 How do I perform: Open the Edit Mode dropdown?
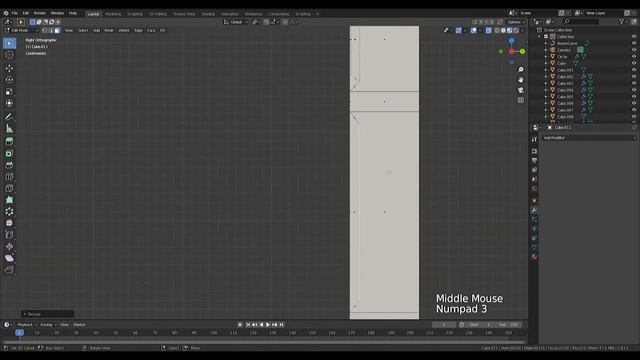pyautogui.click(x=21, y=30)
